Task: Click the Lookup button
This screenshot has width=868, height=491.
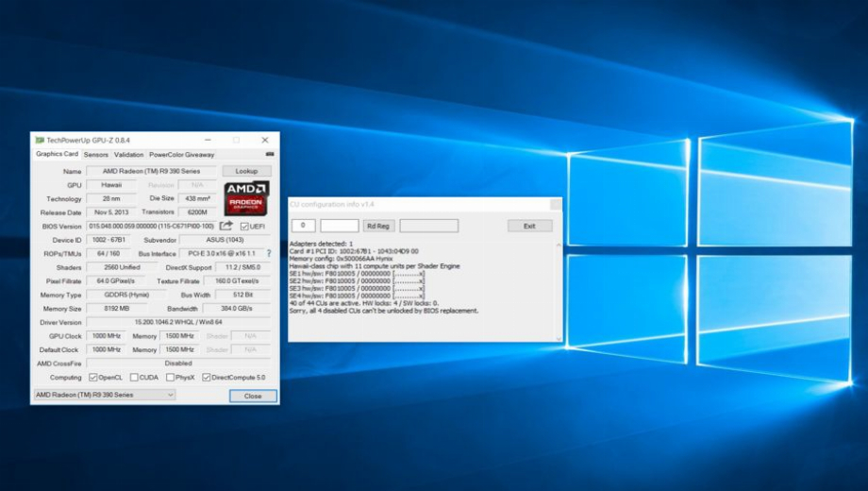Action: click(x=246, y=171)
